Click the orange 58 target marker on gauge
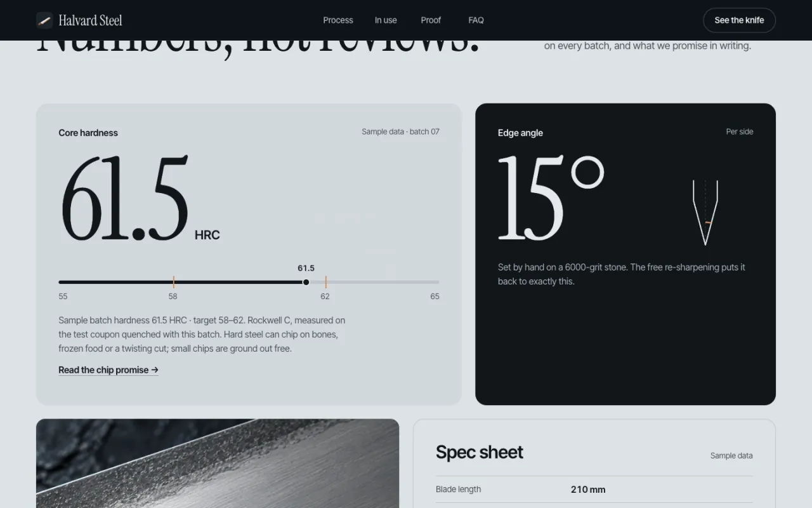 point(173,282)
